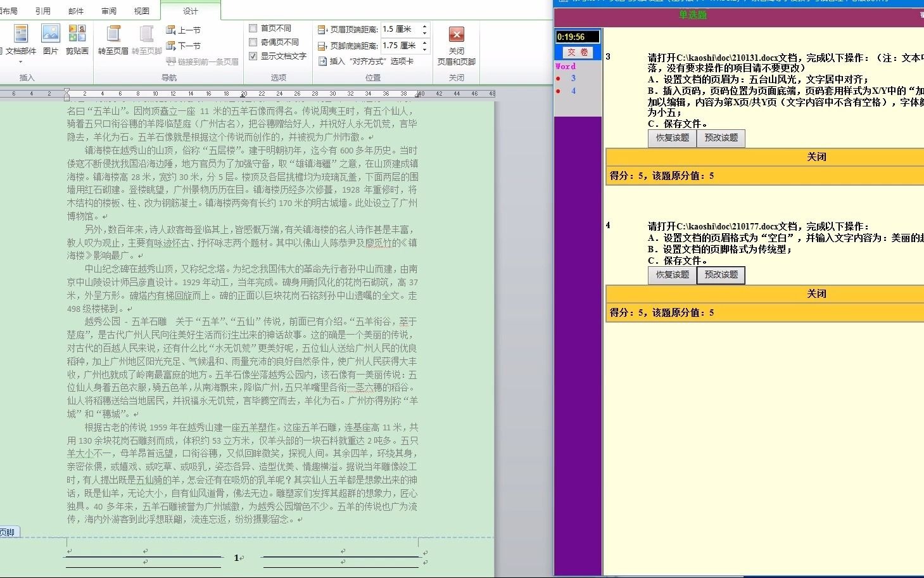This screenshot has height=578, width=924.
Task: Switch to the 邮件 ribbon tab
Action: click(76, 11)
